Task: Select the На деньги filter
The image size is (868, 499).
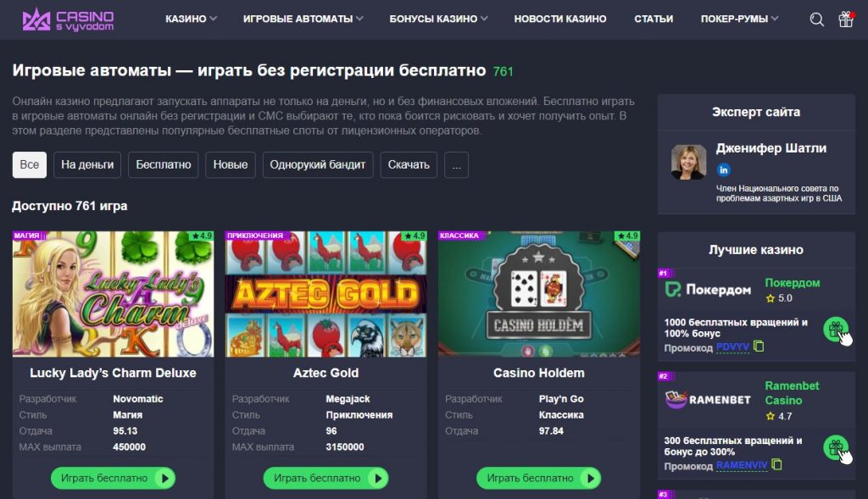Action: (x=87, y=165)
